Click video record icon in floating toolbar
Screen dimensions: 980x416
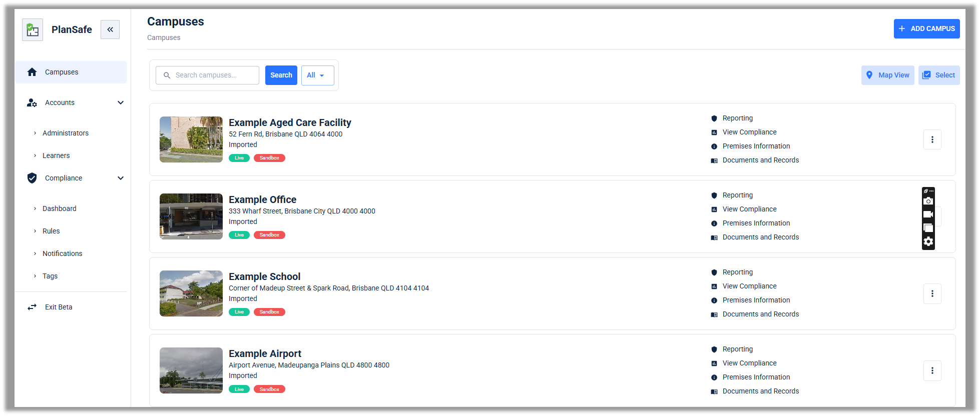click(928, 214)
